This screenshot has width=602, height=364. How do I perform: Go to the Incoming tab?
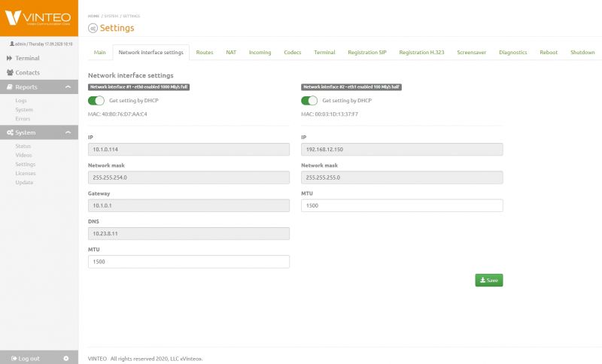(260, 52)
